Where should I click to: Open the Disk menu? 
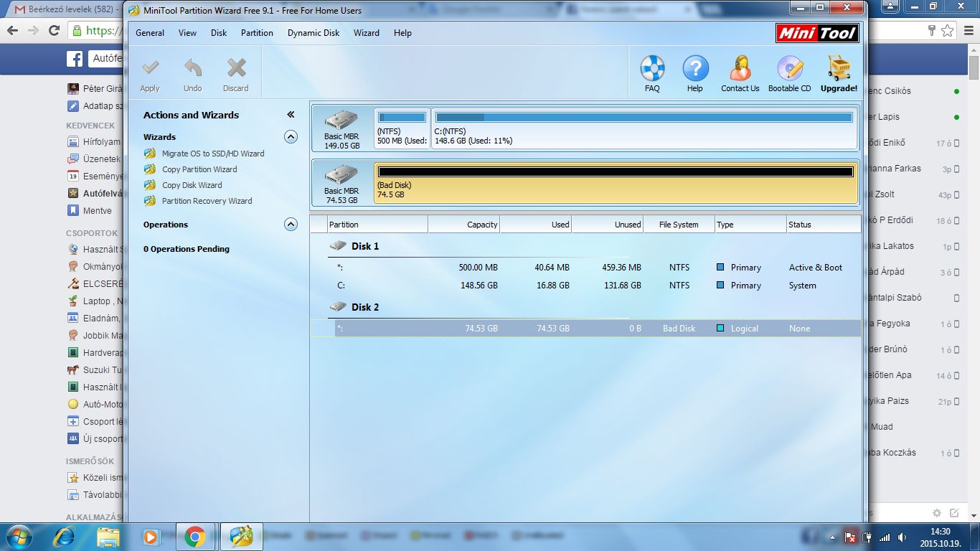219,33
